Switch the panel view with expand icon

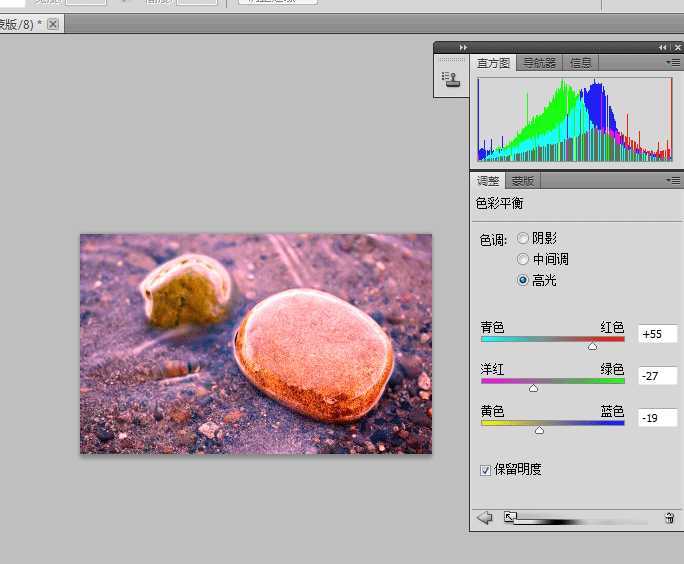pos(509,518)
